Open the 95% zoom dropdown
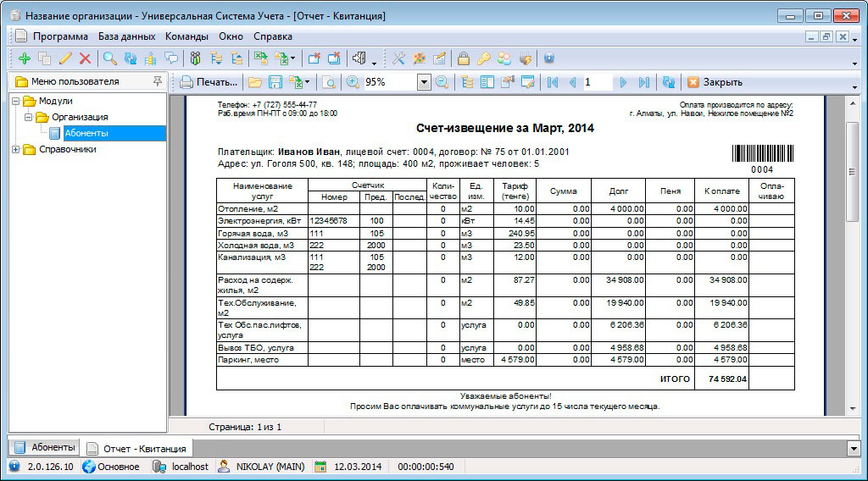Viewport: 868px width, 481px height. (424, 82)
